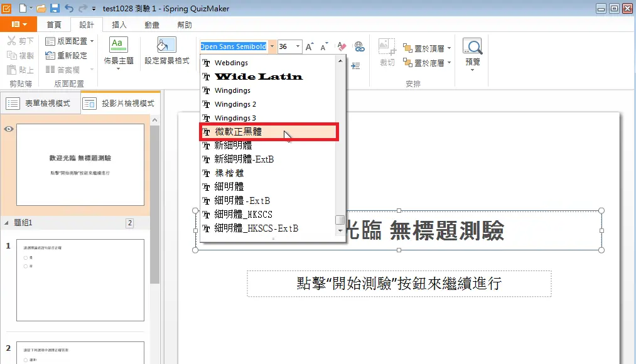The width and height of the screenshot is (636, 364).
Task: Switch to 投影片檢視模式 slide view
Action: 121,104
